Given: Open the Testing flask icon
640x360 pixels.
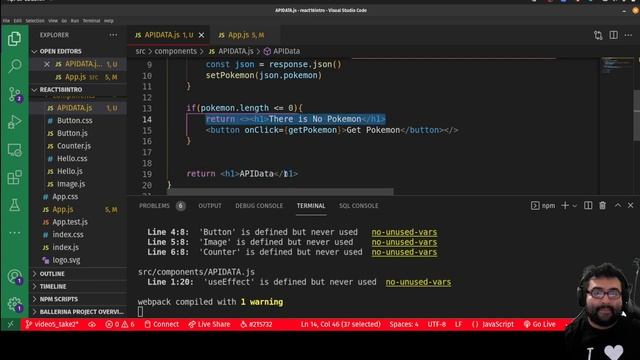Looking at the screenshot, I should tap(15, 205).
